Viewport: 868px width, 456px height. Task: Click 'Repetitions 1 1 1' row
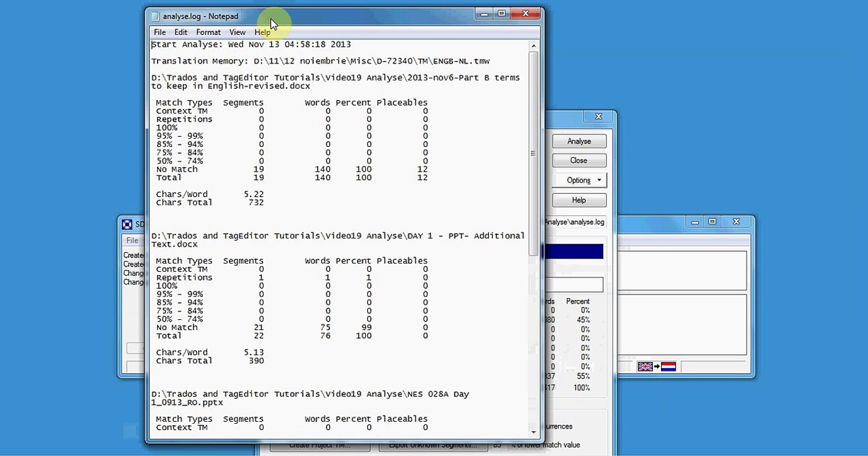pos(292,278)
